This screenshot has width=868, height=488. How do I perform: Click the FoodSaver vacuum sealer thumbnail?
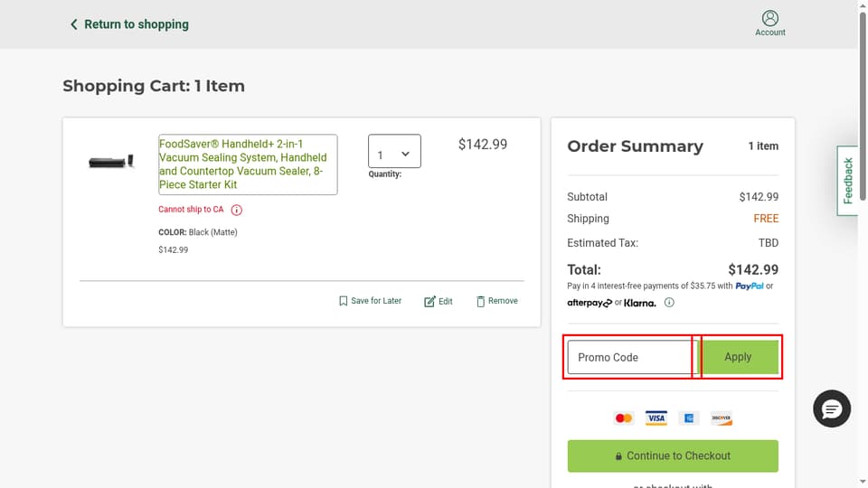(x=111, y=162)
